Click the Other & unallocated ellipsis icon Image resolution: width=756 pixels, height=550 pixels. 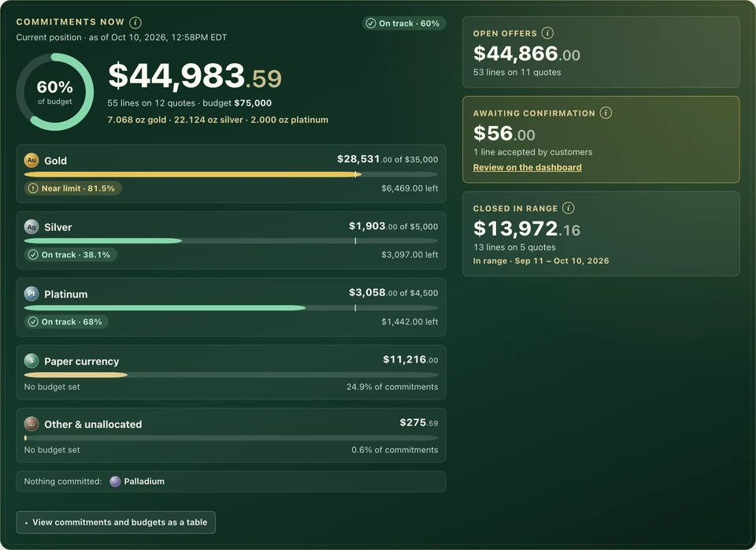(x=31, y=424)
